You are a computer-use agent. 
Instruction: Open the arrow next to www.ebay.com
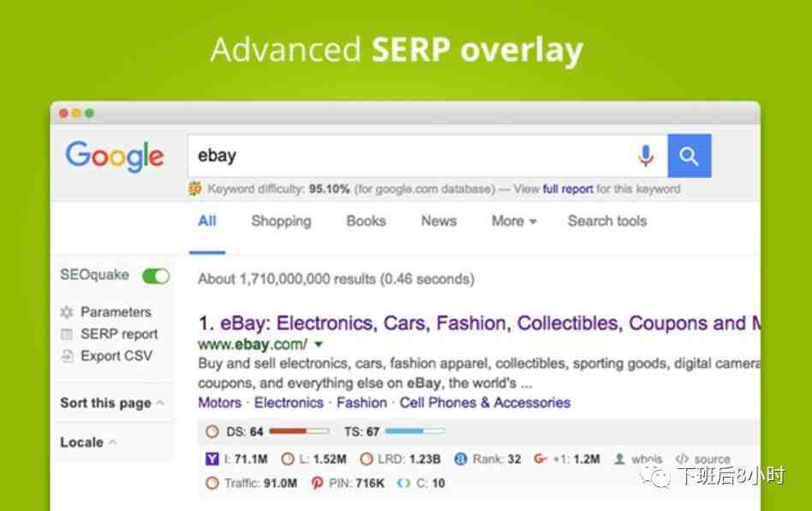tap(319, 344)
